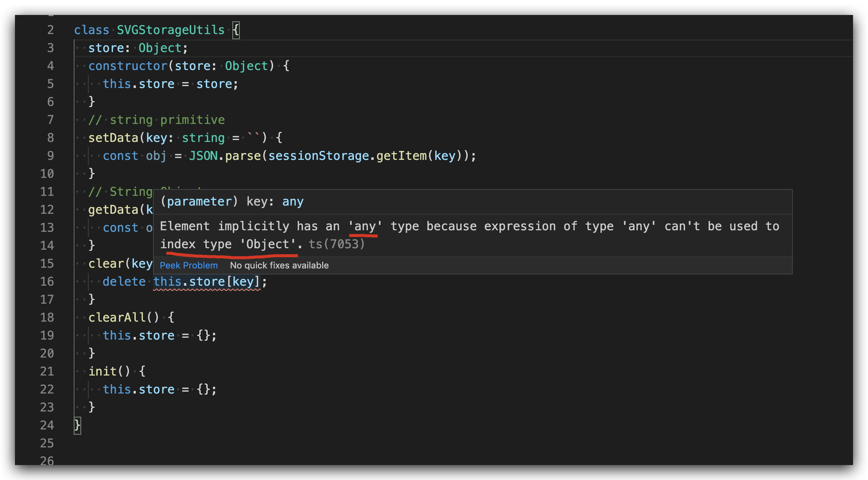The image size is (868, 480).
Task: Click line number 9 in gutter
Action: (51, 156)
